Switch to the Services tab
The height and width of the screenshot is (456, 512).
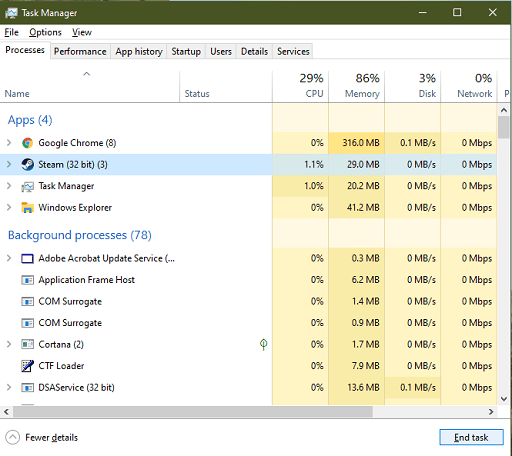pos(293,52)
